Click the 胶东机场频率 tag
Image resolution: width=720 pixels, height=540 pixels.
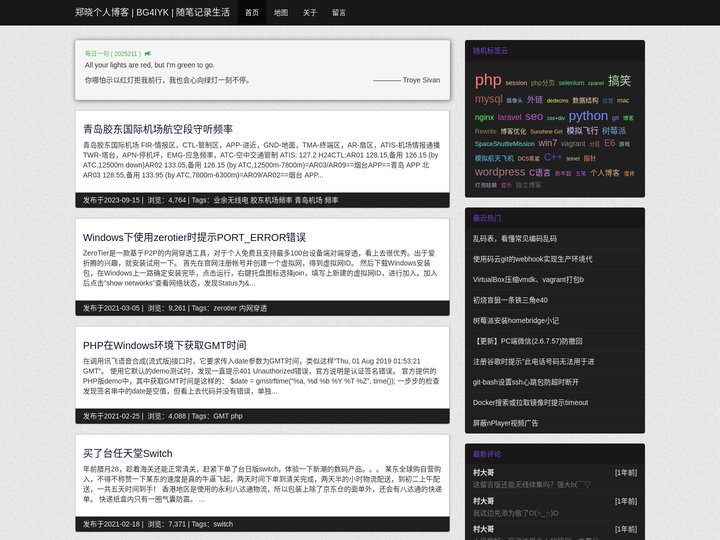pyautogui.click(x=271, y=200)
